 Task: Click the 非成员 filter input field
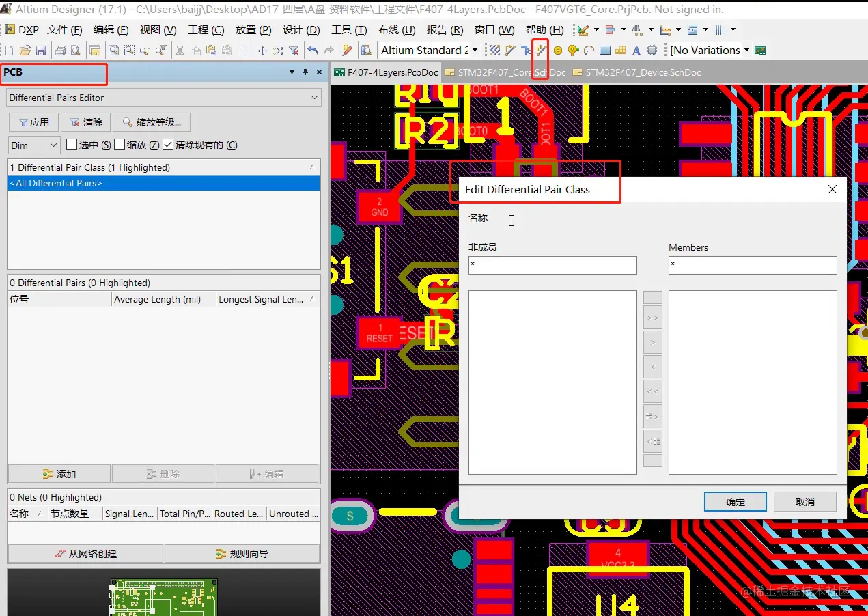552,265
